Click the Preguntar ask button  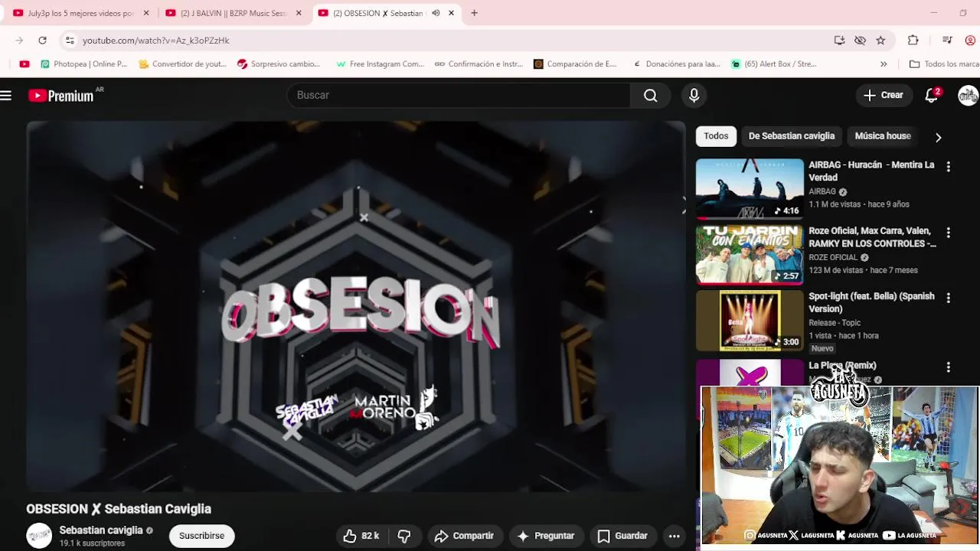[x=545, y=536]
